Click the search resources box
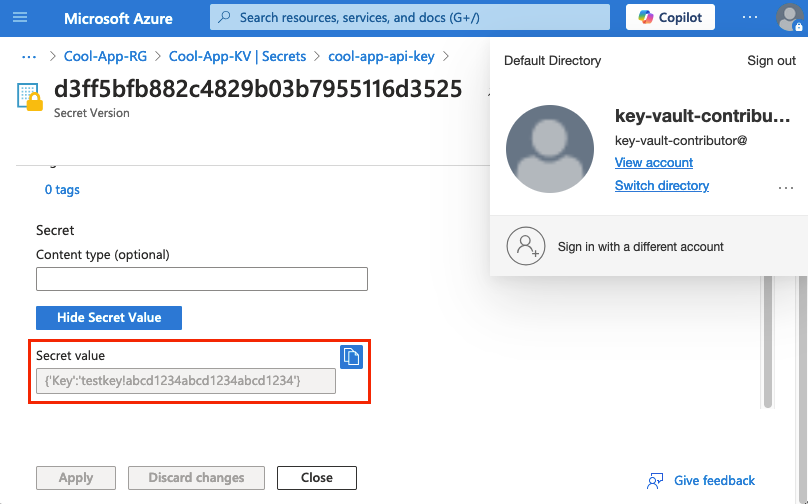Image resolution: width=808 pixels, height=504 pixels. tap(410, 18)
